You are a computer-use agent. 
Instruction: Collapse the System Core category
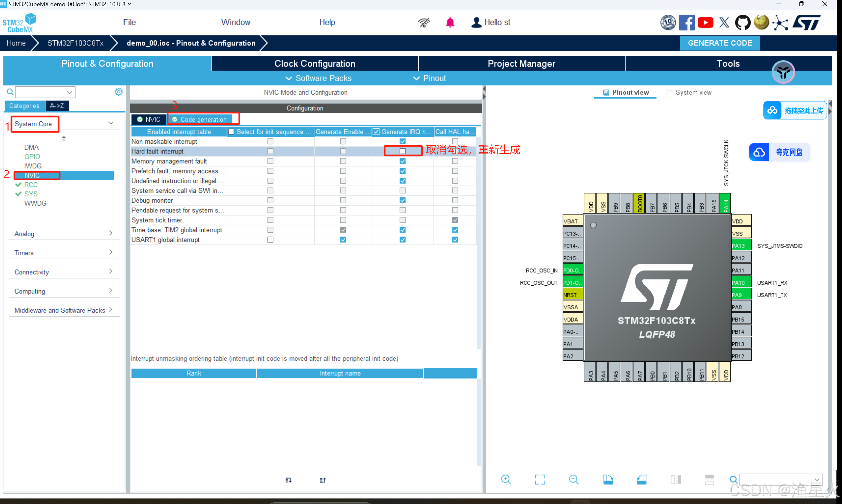click(x=111, y=123)
